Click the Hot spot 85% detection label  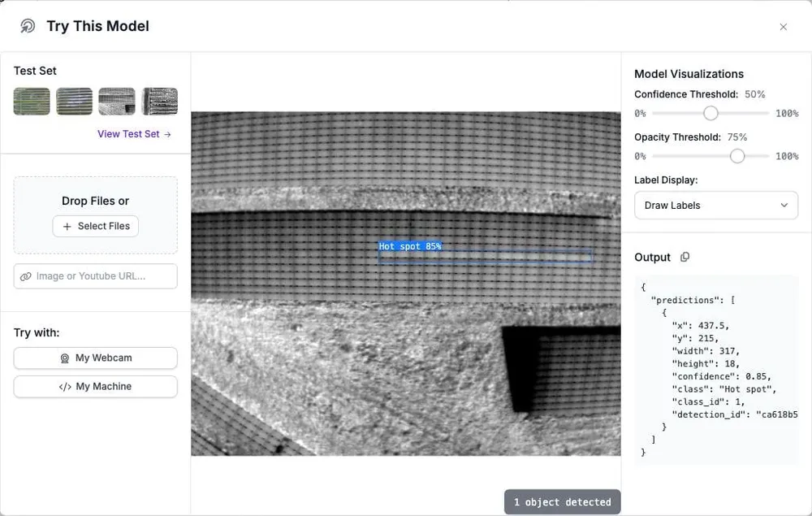point(409,246)
